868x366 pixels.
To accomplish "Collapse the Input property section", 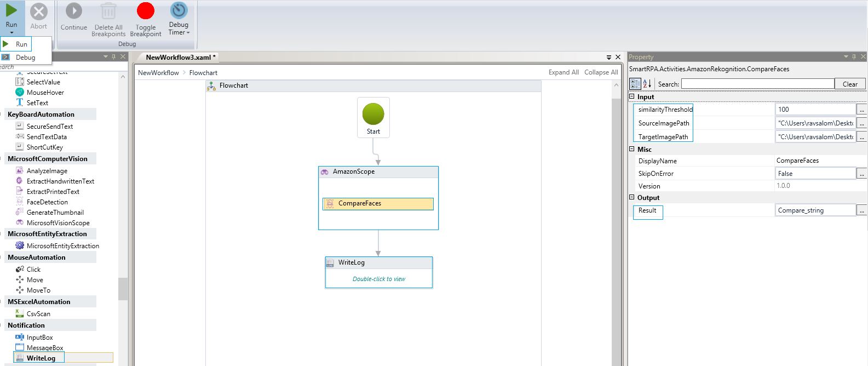I will tap(632, 96).
